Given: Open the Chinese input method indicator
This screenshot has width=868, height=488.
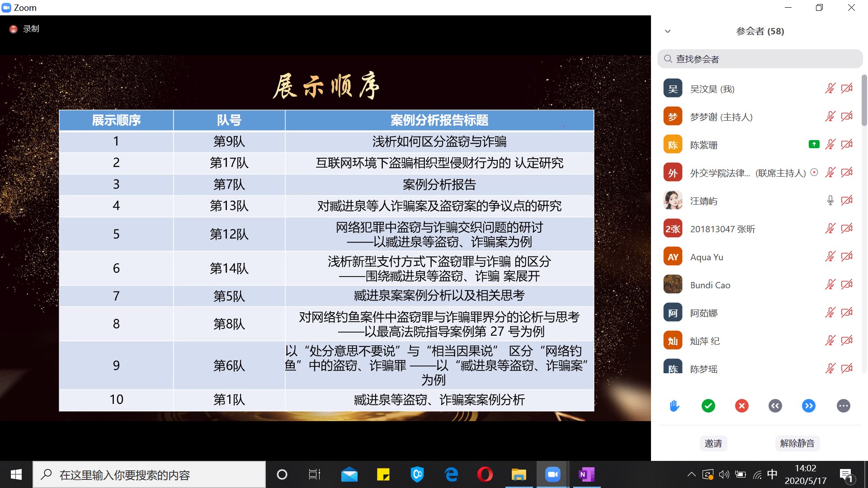Looking at the screenshot, I should point(772,474).
